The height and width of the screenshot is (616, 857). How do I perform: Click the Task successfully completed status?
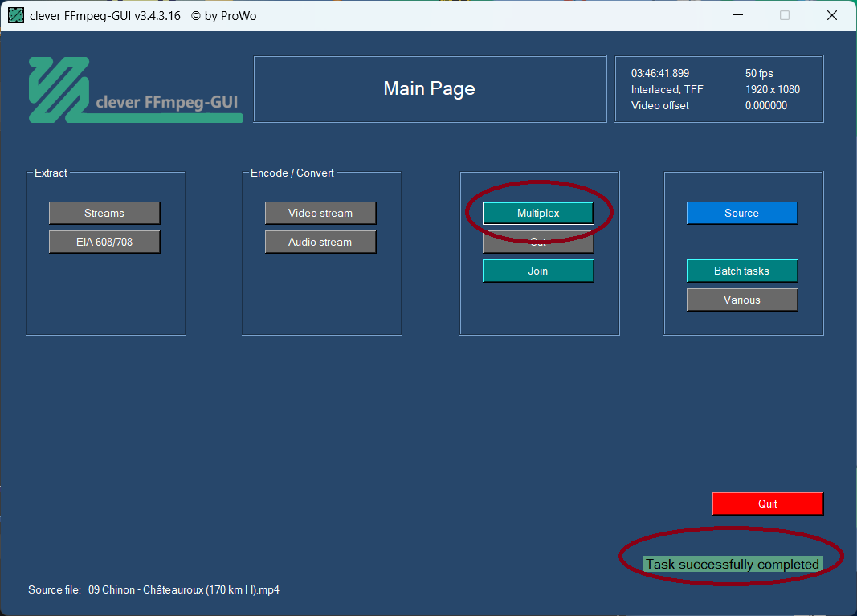(732, 564)
